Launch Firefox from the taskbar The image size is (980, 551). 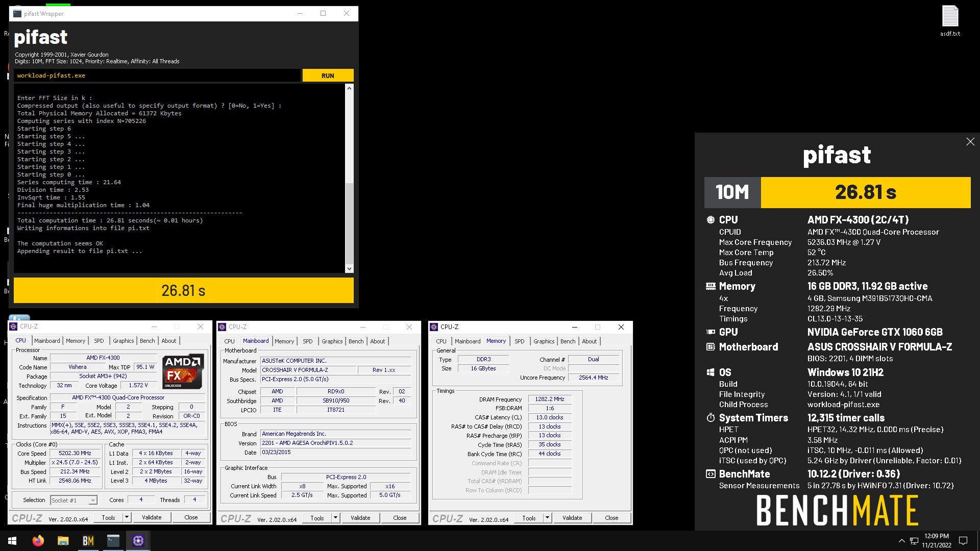click(38, 541)
